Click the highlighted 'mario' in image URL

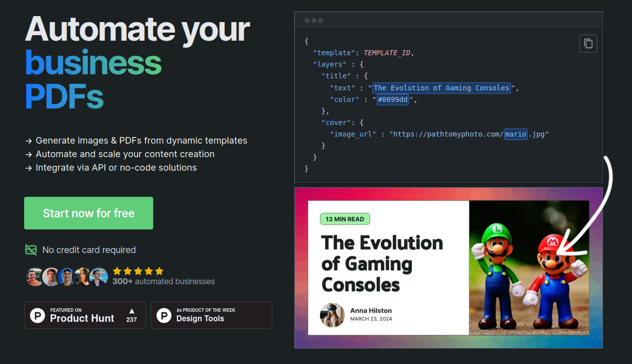tap(515, 134)
